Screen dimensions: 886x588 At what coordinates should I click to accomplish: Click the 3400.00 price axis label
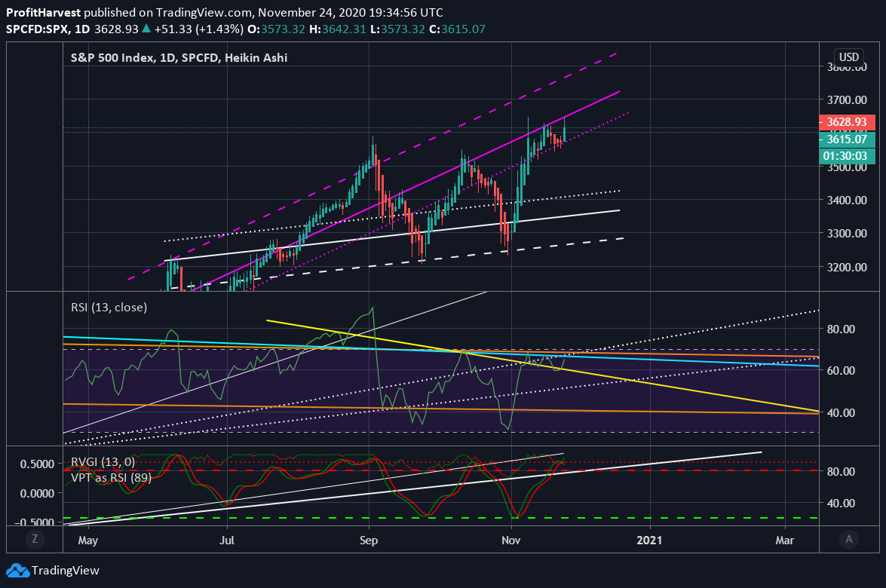pos(847,200)
